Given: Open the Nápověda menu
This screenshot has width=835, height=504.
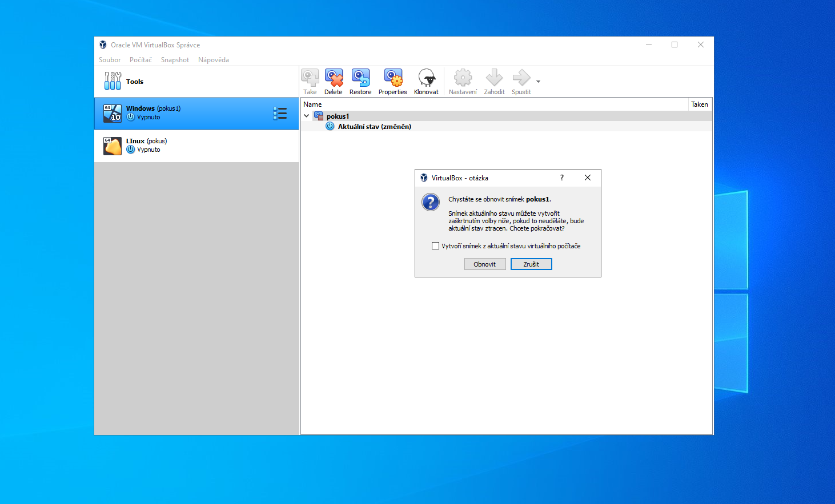Looking at the screenshot, I should point(214,60).
